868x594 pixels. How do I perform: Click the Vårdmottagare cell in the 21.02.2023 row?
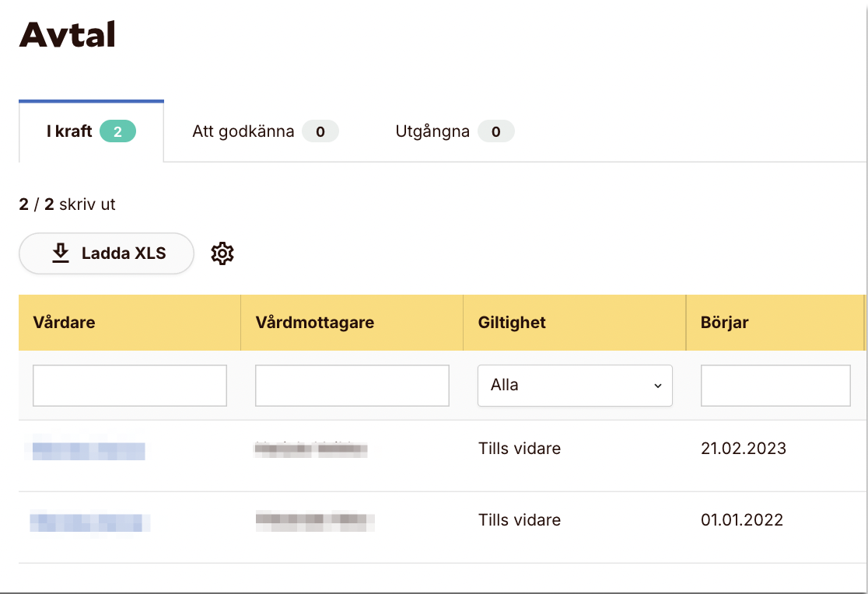pyautogui.click(x=310, y=449)
